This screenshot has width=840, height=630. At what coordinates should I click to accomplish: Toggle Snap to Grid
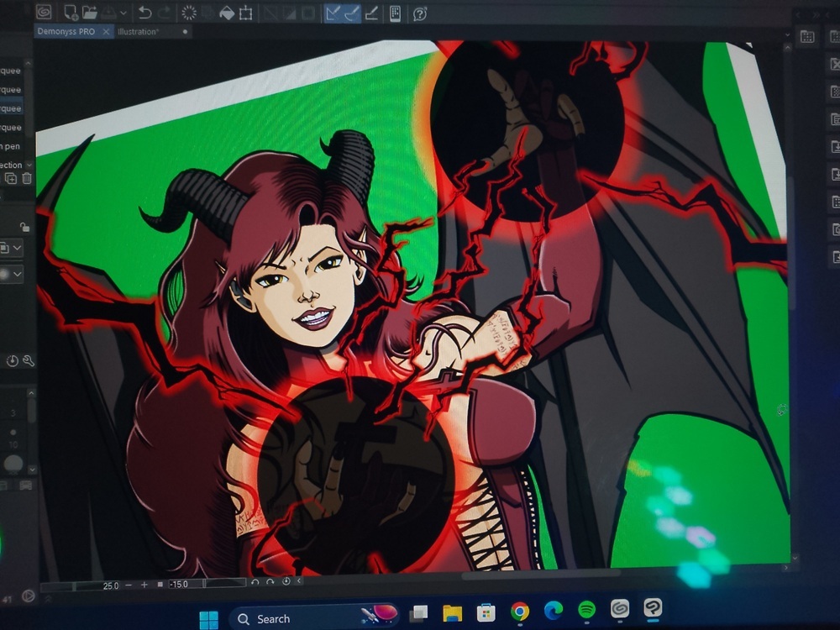pos(371,13)
